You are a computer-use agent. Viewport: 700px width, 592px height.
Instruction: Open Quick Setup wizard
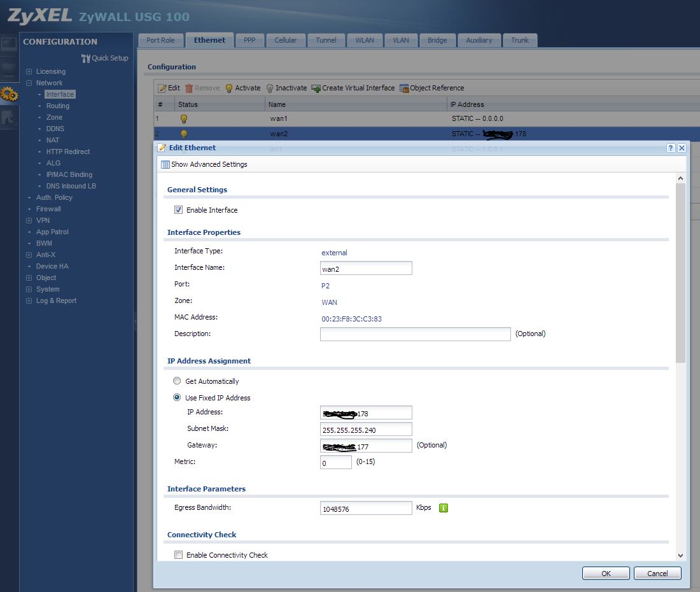[x=105, y=58]
